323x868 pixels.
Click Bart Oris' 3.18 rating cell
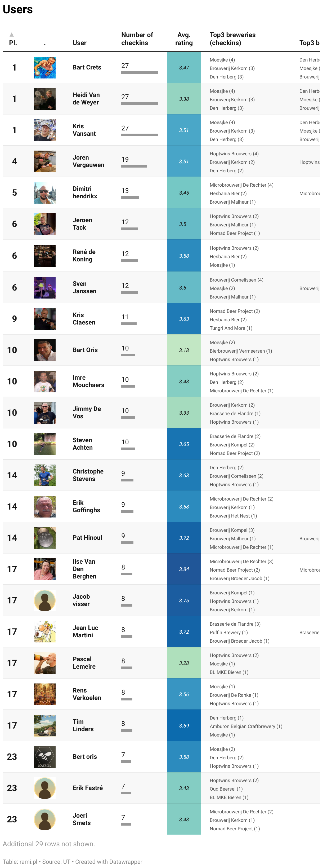click(184, 350)
